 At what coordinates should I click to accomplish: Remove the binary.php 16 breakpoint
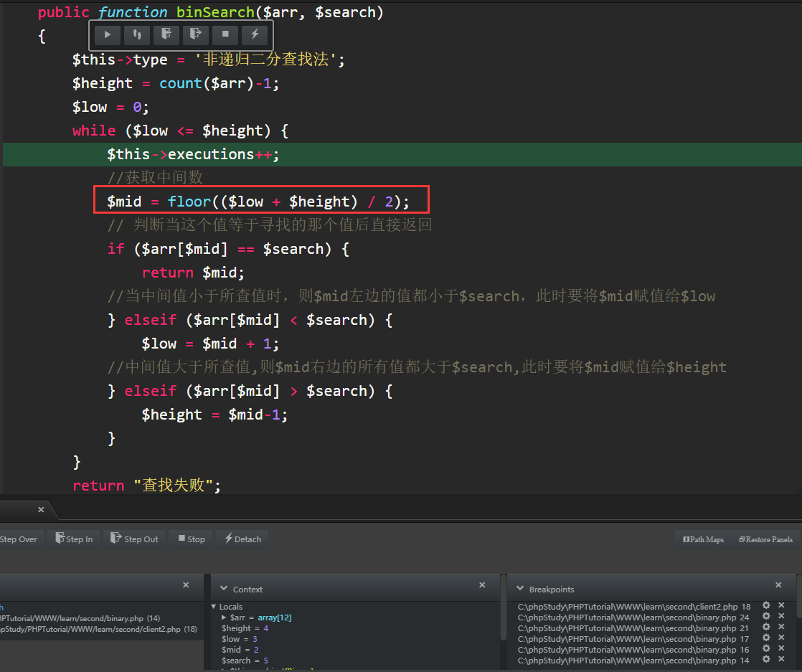coord(781,648)
